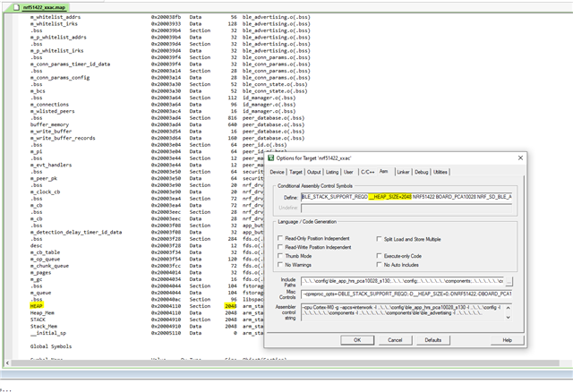
Task: Click the Options dialog title icon
Action: pos(270,158)
